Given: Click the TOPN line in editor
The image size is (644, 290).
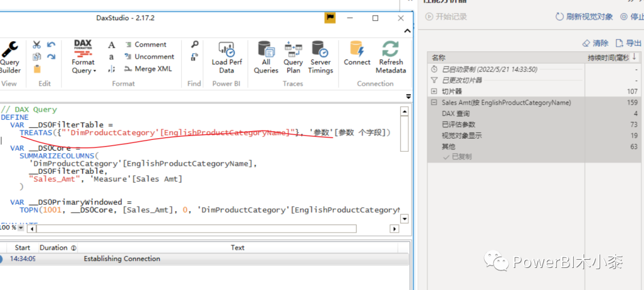Looking at the screenshot, I should (x=209, y=210).
